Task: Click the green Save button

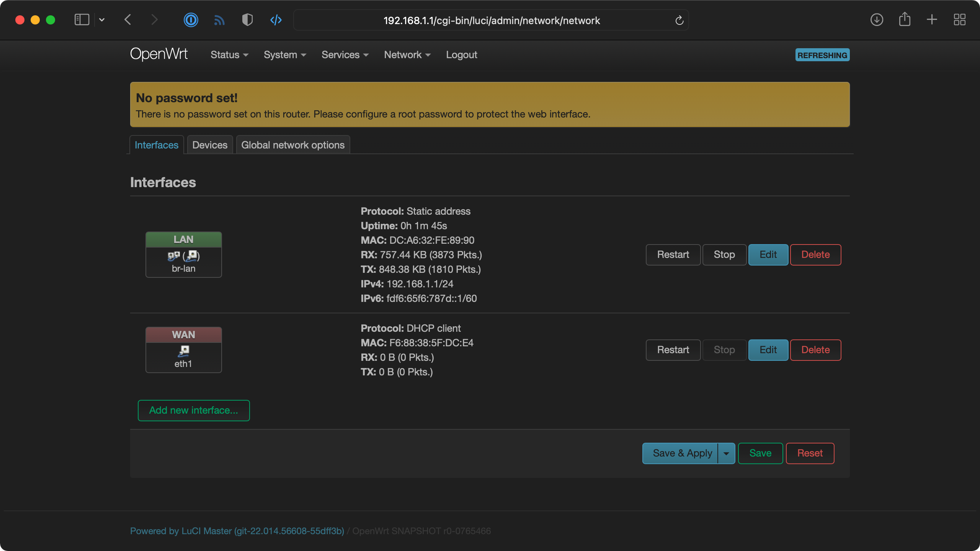Action: tap(760, 453)
